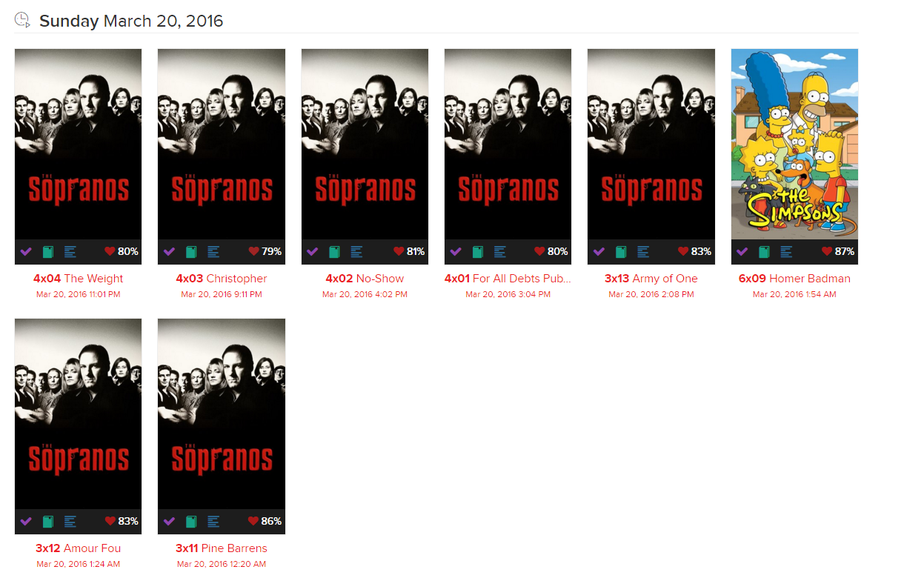Toggle watched checkmark on 3x12 Amour Fou
The width and height of the screenshot is (924, 581).
point(26,522)
